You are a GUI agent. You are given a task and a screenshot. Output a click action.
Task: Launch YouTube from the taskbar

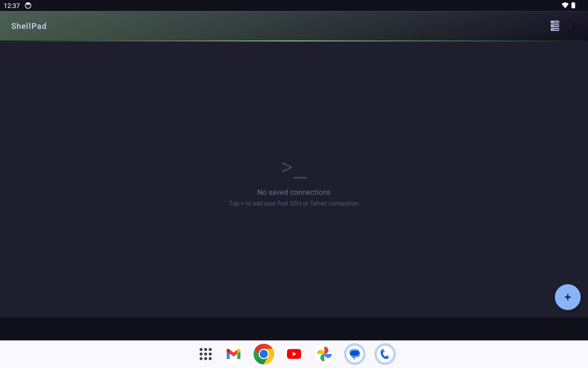(x=294, y=354)
